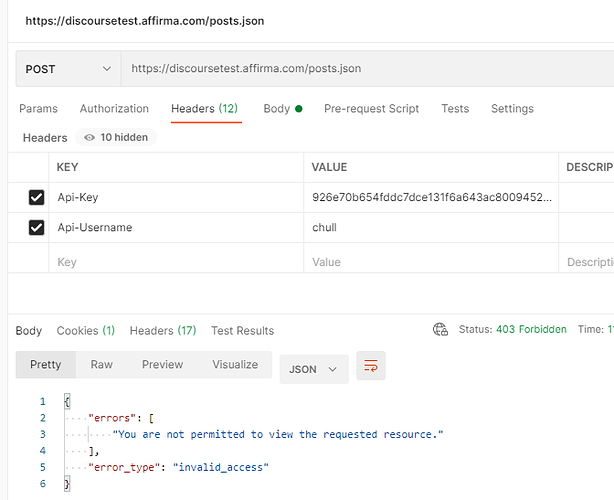The image size is (614, 500).
Task: Open the response Cookies (1) tab
Action: [86, 331]
